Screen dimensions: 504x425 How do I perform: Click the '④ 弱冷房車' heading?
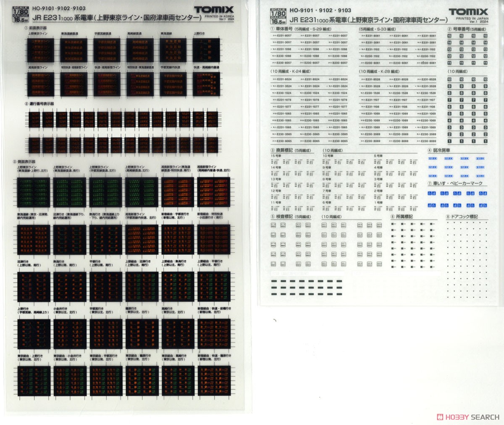(x=438, y=150)
